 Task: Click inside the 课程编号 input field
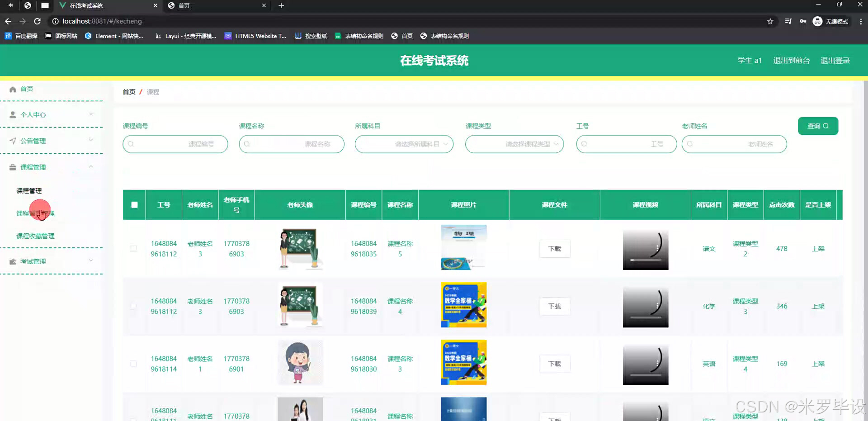[175, 144]
